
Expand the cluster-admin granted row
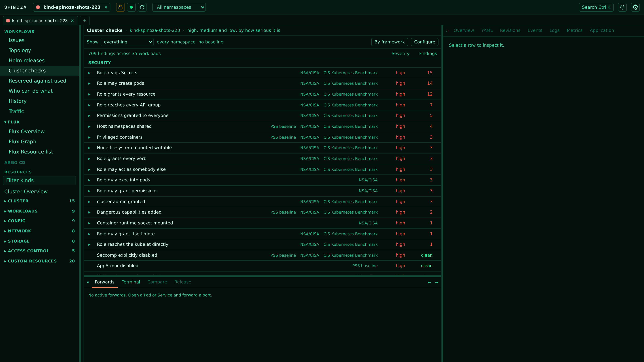click(x=89, y=202)
